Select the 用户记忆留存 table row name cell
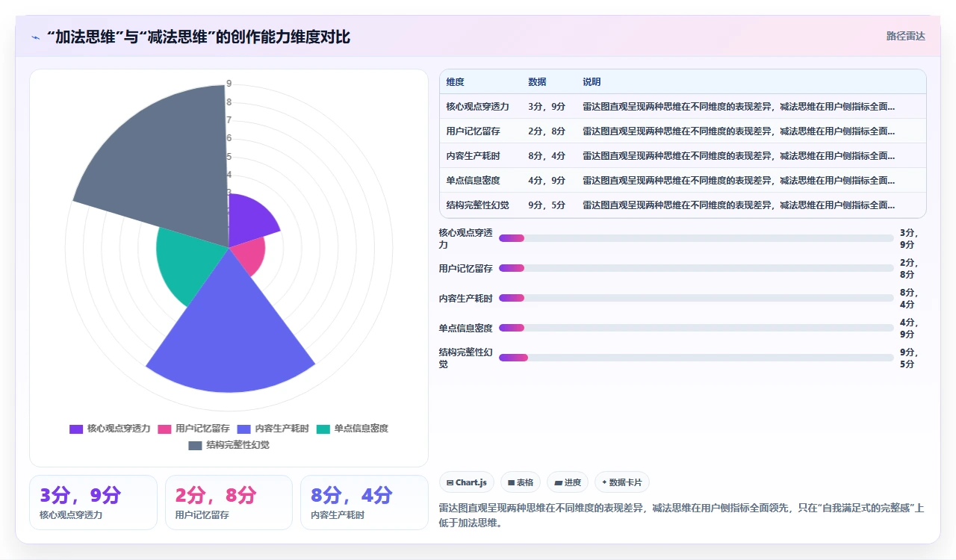956x560 pixels. 474,131
